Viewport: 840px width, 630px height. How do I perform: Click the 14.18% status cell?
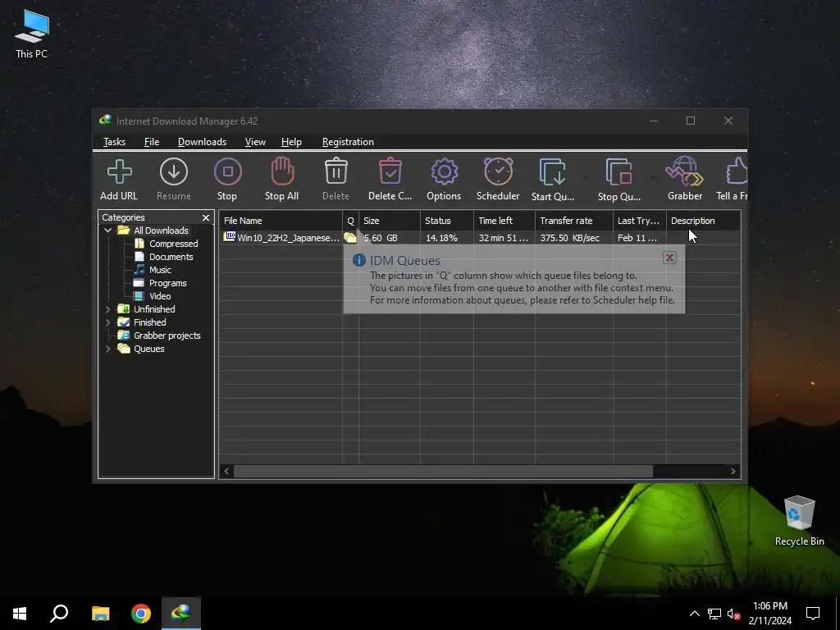[x=442, y=238]
